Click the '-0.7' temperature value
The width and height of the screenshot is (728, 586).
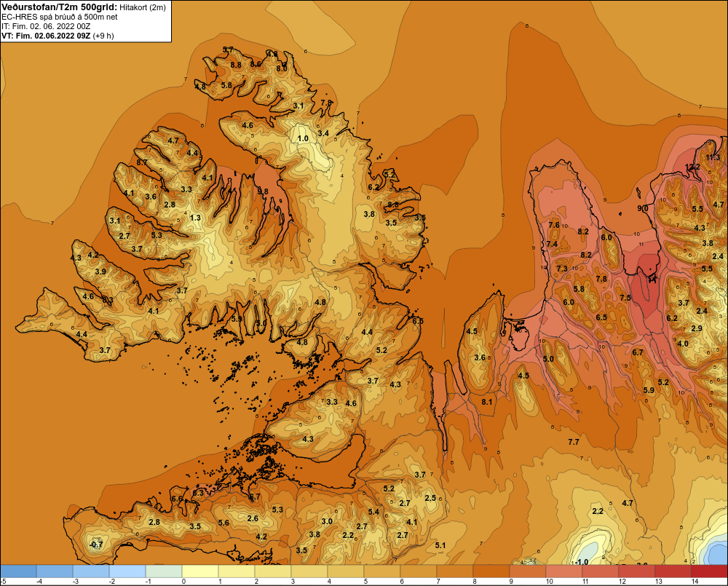[x=96, y=545]
